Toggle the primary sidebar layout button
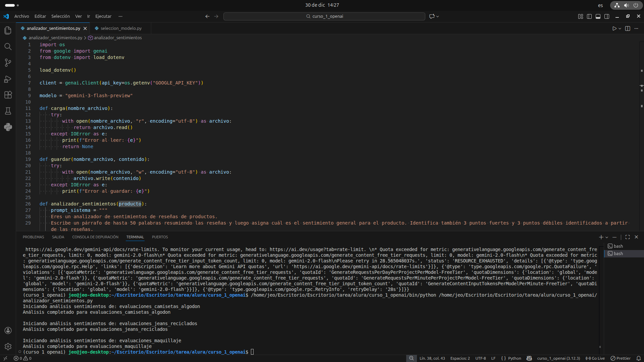644x362 pixels. [x=589, y=16]
